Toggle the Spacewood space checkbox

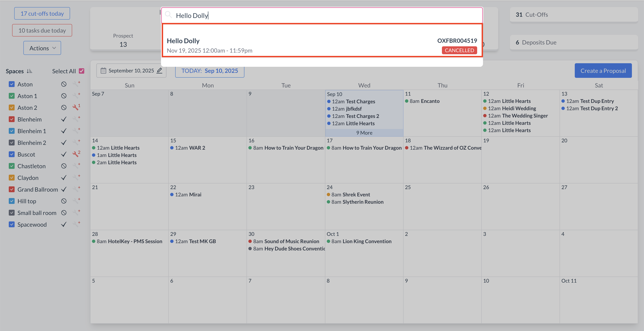11,224
